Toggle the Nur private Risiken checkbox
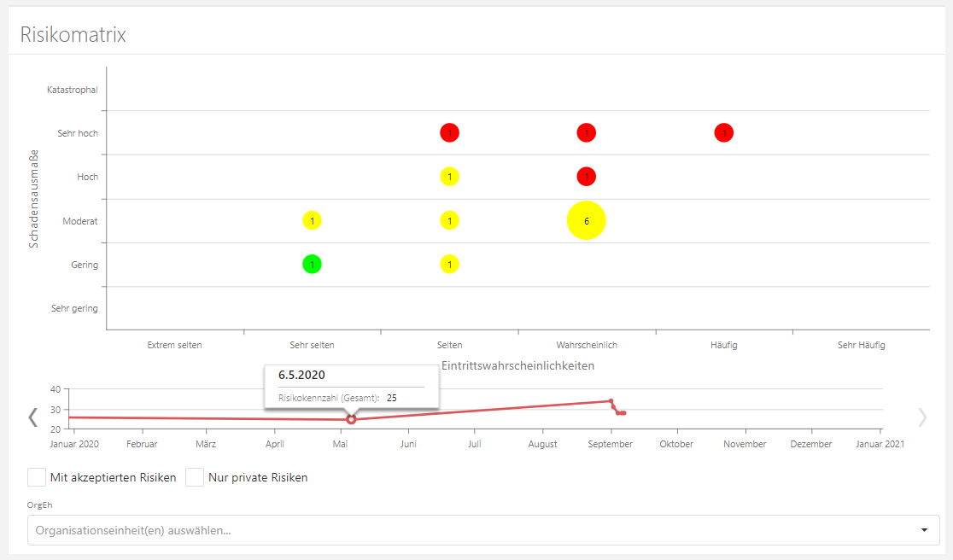Image resolution: width=953 pixels, height=560 pixels. tap(195, 477)
